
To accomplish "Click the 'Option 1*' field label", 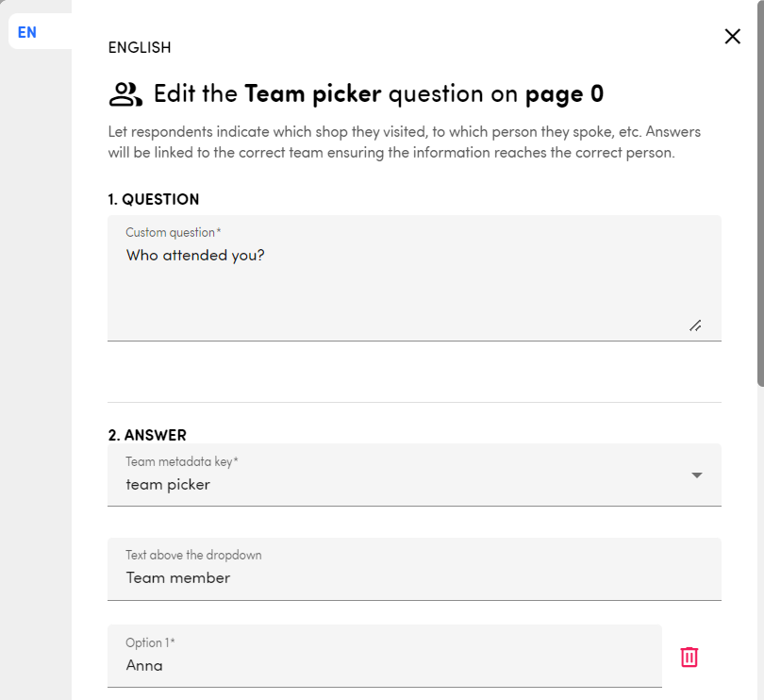I will [x=150, y=642].
